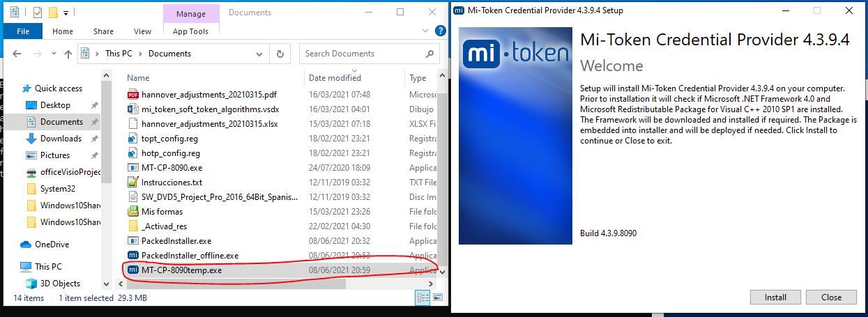Select OneDrive in the navigation pane
Screen dimensions: 868x317
[x=52, y=245]
